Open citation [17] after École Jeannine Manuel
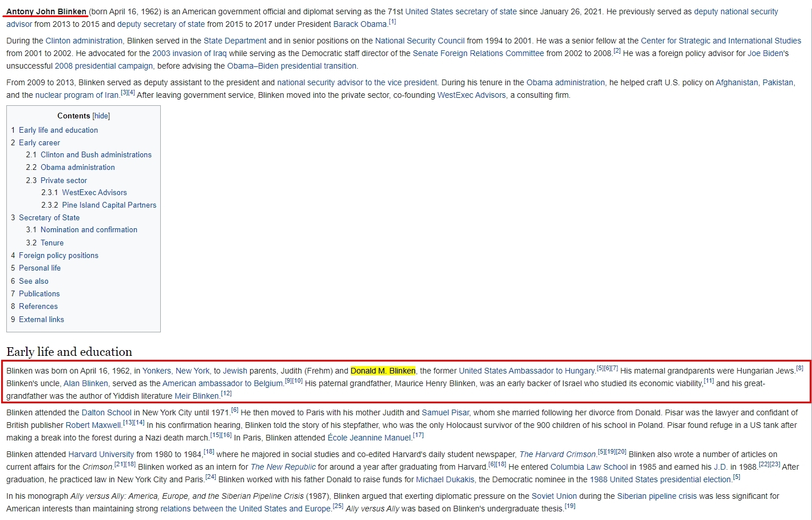 point(418,435)
